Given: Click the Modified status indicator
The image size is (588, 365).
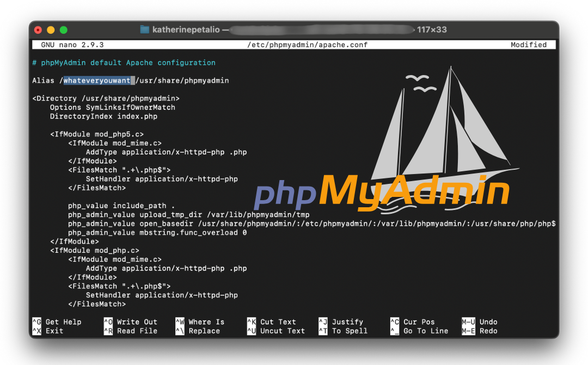Looking at the screenshot, I should [529, 45].
